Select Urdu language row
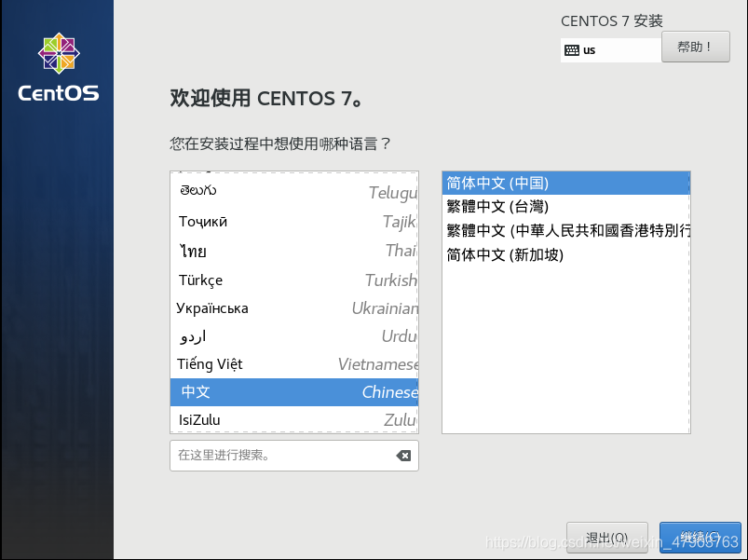 [x=293, y=336]
